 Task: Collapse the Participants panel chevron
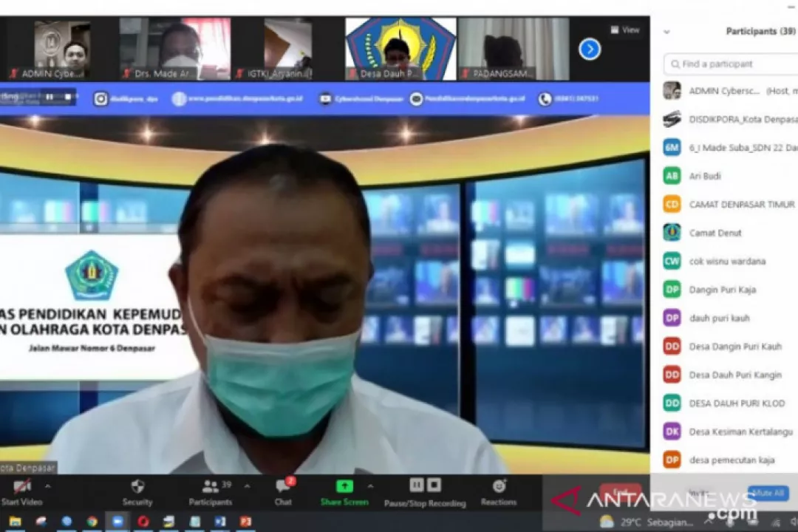click(x=666, y=32)
